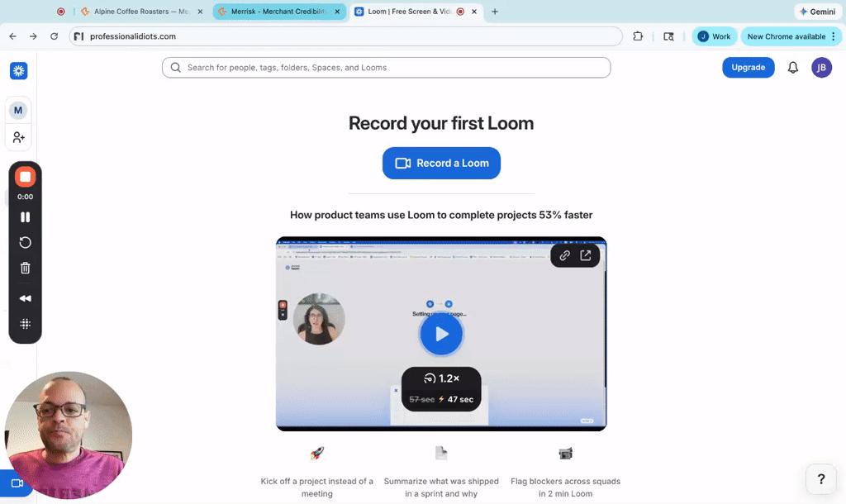The image size is (846, 504).
Task: Click the recording indicator tab at far left
Action: (61, 12)
